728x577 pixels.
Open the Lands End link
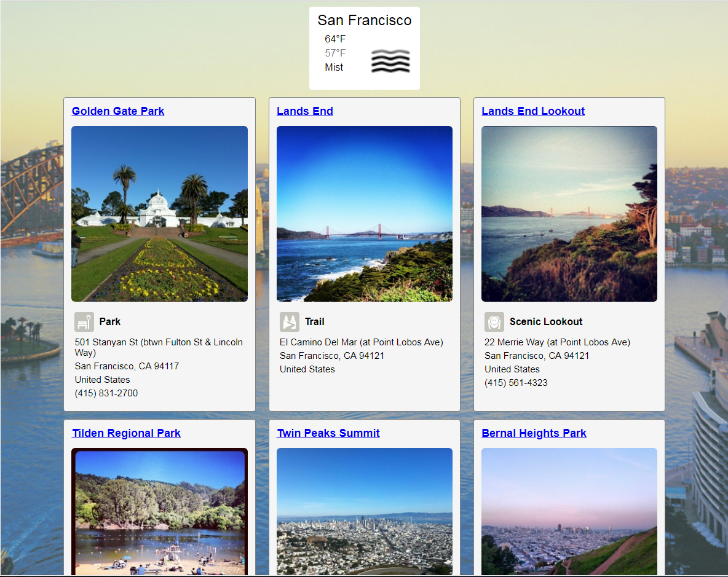(x=304, y=111)
